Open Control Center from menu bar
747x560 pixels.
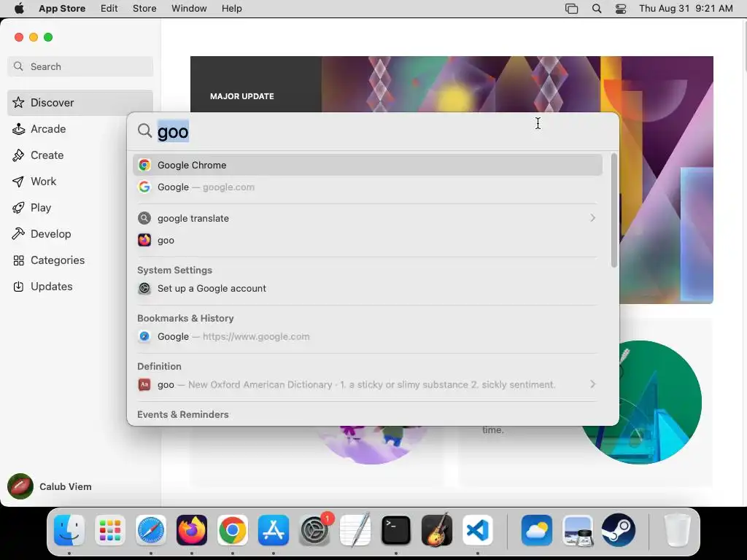621,9
